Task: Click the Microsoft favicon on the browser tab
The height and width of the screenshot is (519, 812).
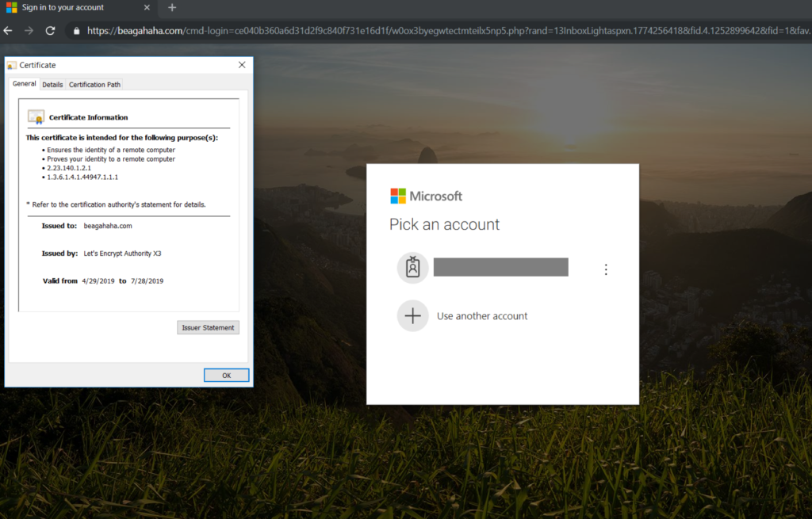Action: pyautogui.click(x=11, y=8)
